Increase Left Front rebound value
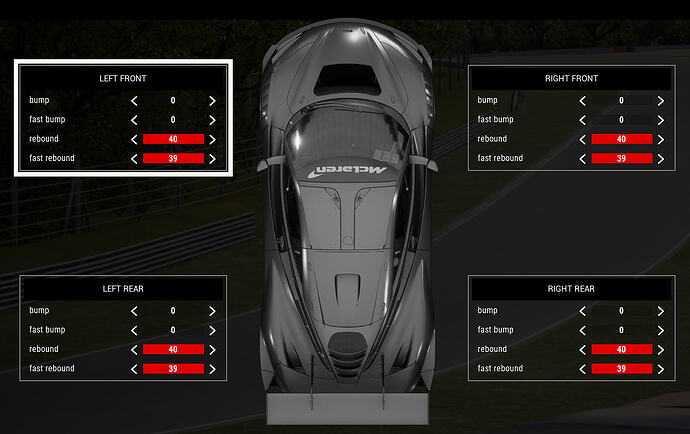The width and height of the screenshot is (690, 434). click(213, 140)
